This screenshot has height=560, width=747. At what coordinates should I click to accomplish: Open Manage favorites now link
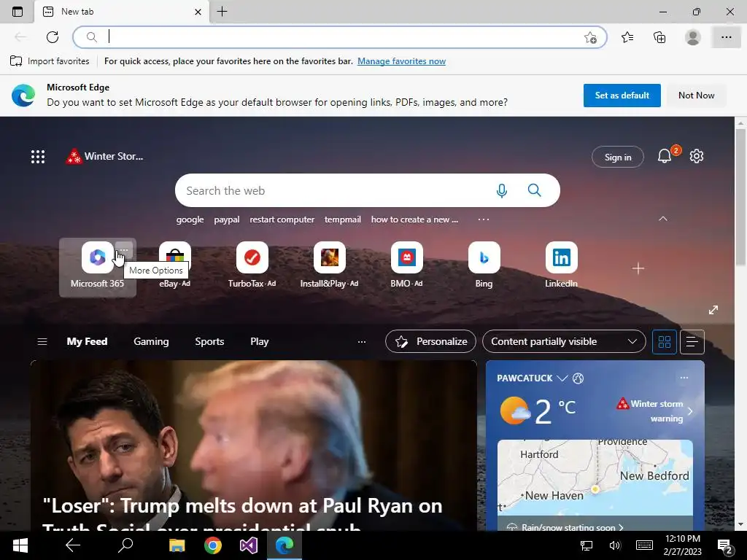click(x=402, y=61)
